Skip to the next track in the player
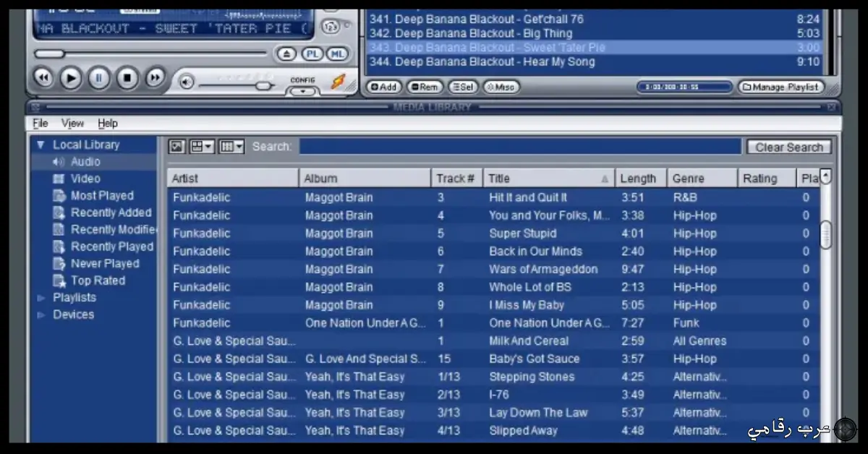This screenshot has width=868, height=454. tap(155, 77)
